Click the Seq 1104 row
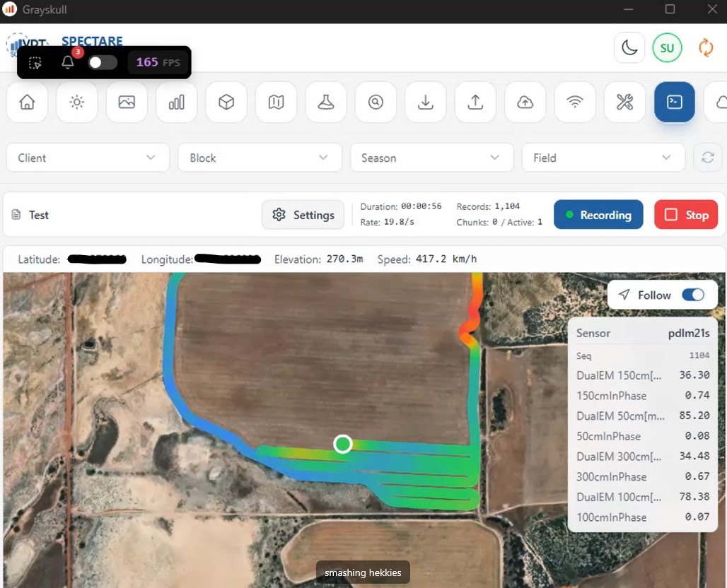 point(643,355)
